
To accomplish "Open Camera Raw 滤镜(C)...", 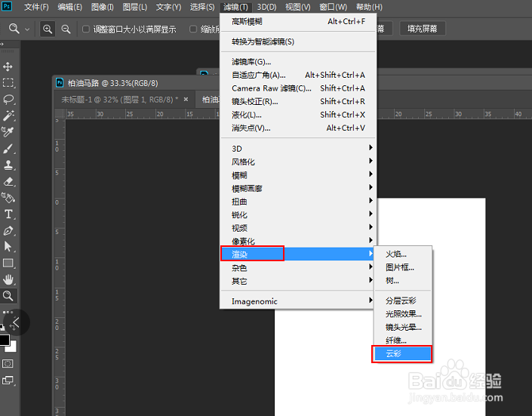I will tap(298, 88).
